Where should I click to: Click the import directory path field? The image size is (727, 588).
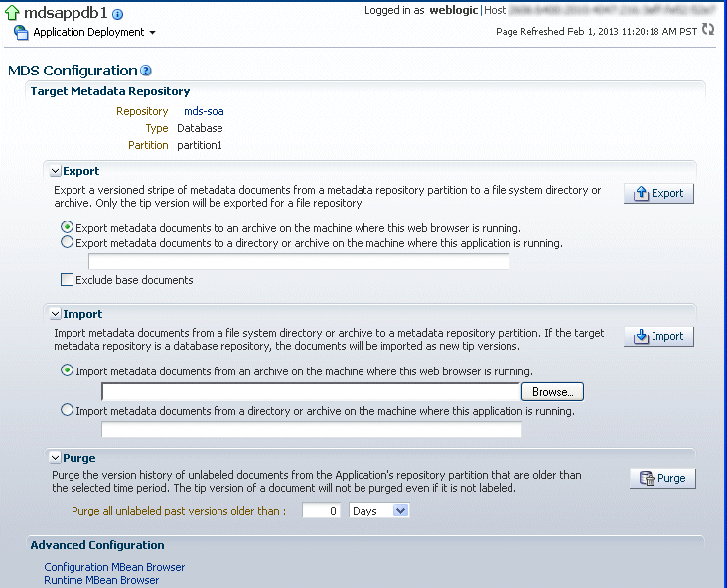[312, 429]
